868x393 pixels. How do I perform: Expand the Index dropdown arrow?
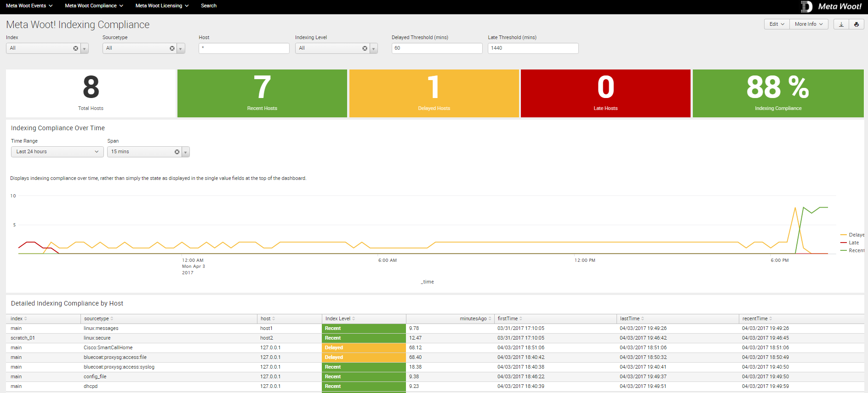85,48
